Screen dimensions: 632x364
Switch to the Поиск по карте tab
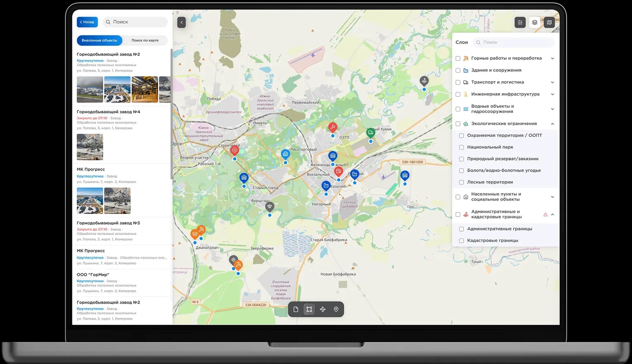(x=145, y=41)
